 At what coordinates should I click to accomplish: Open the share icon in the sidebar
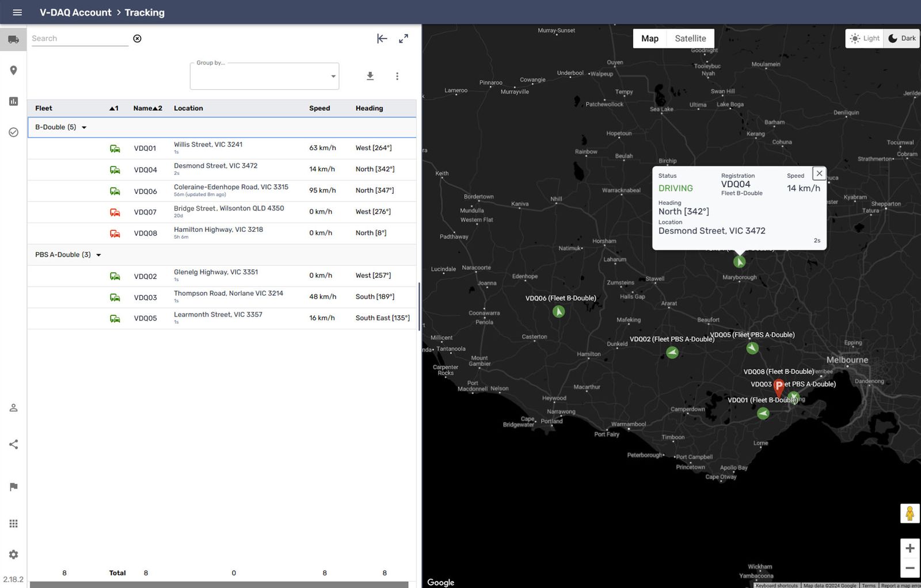point(13,444)
